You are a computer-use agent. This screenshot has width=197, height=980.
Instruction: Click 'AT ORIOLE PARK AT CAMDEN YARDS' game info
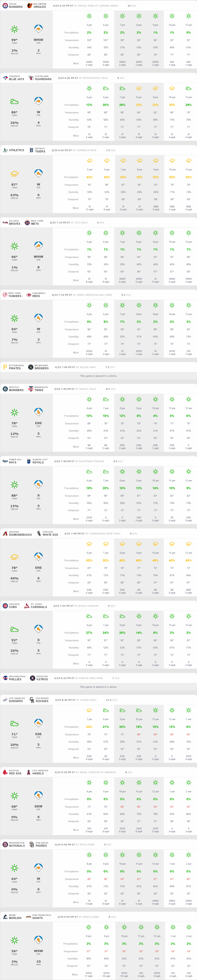pos(96,6)
